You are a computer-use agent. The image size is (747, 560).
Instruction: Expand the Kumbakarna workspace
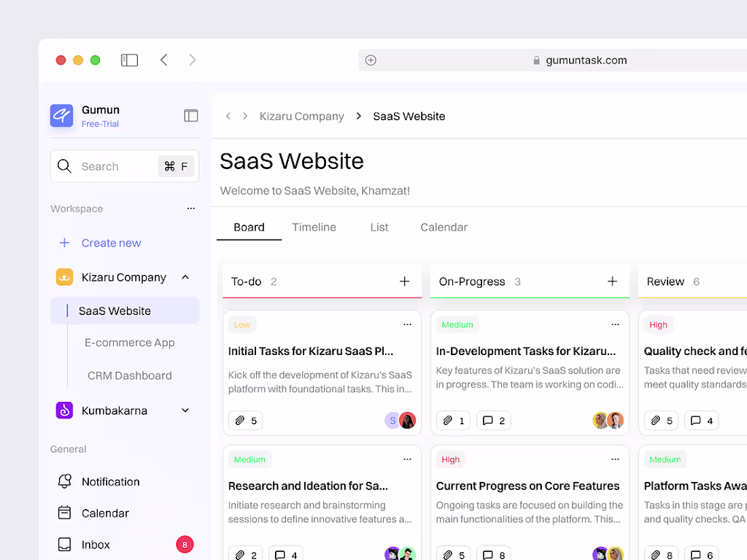pos(185,410)
